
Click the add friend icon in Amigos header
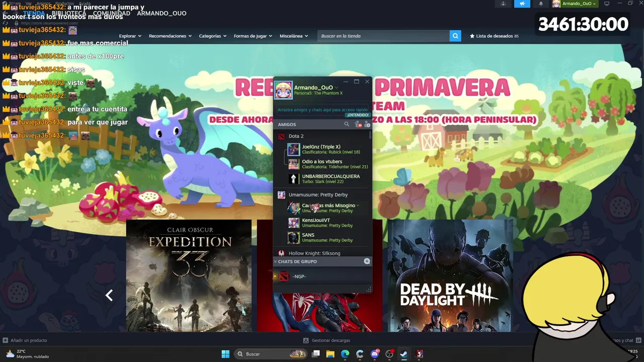coord(367,124)
